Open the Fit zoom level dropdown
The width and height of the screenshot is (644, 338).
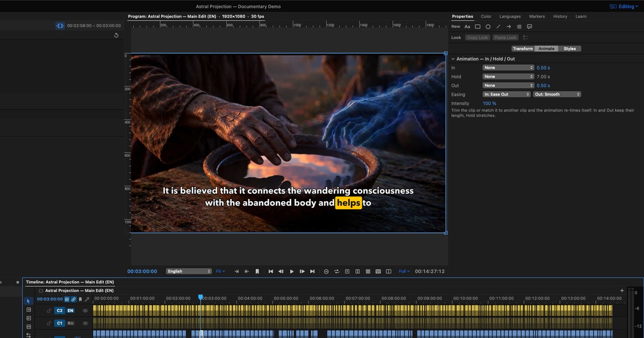pyautogui.click(x=221, y=271)
